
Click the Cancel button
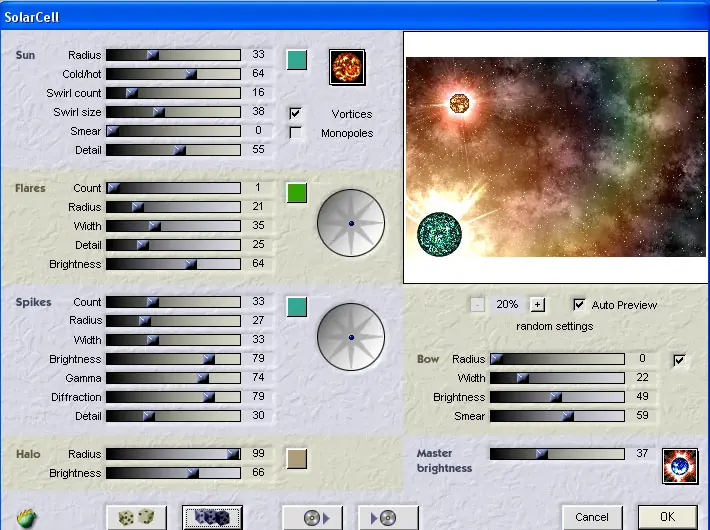click(x=592, y=517)
